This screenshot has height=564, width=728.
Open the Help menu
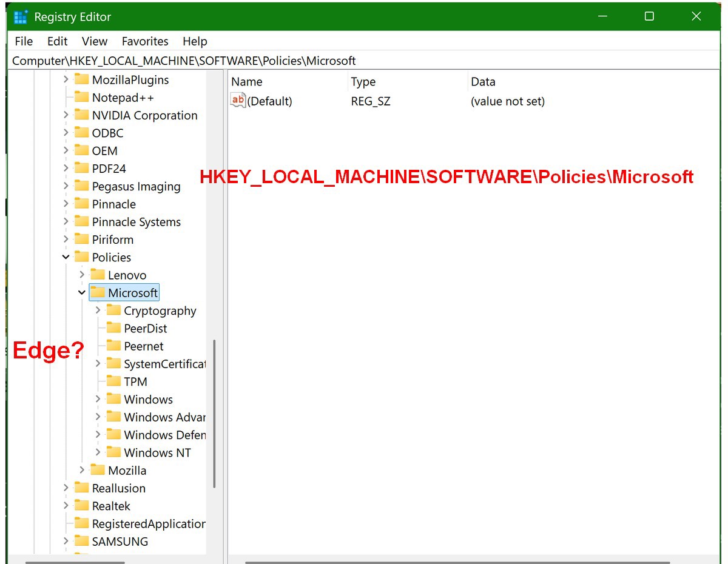tap(195, 41)
